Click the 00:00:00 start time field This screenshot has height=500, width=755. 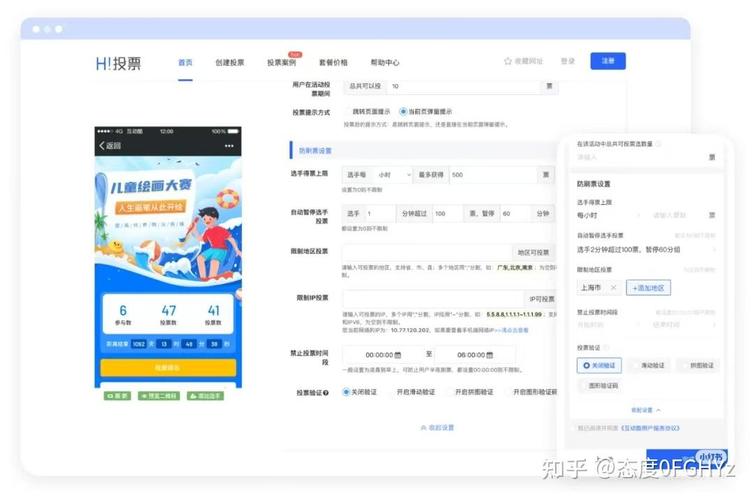(x=383, y=355)
